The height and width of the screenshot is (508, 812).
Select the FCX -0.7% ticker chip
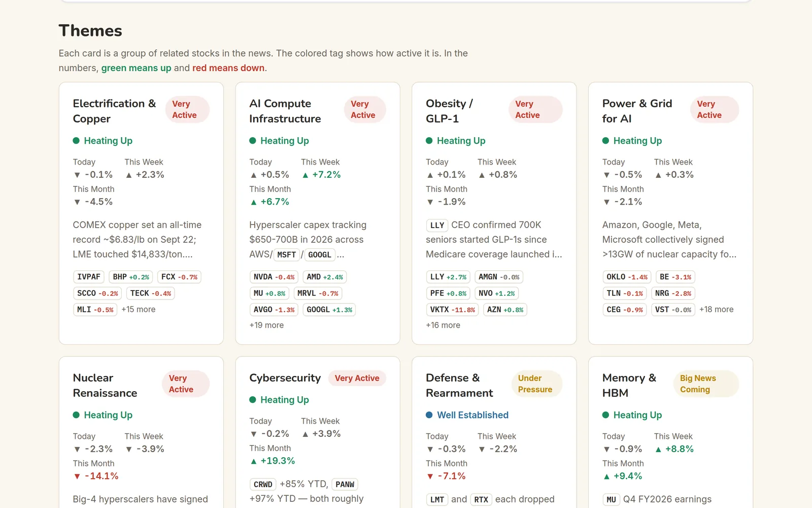[x=179, y=277]
